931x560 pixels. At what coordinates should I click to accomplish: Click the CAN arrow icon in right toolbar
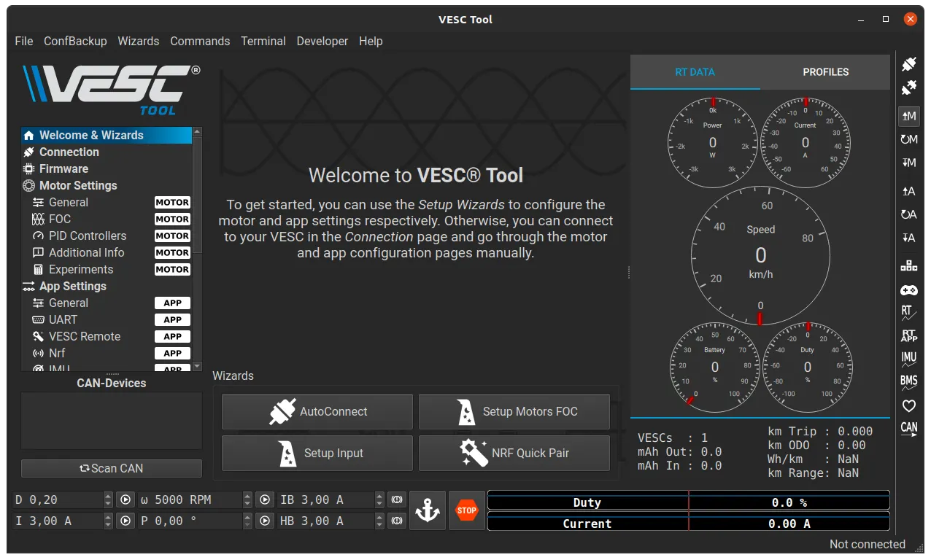(908, 429)
